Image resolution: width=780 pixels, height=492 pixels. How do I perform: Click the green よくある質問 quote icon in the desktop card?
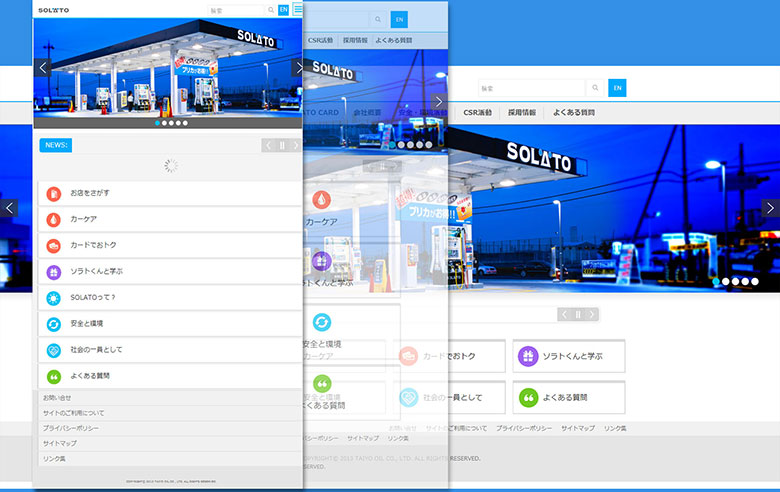point(528,397)
